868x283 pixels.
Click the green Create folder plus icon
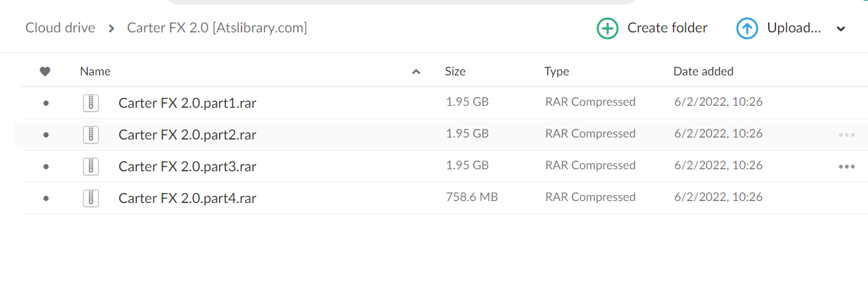[607, 28]
